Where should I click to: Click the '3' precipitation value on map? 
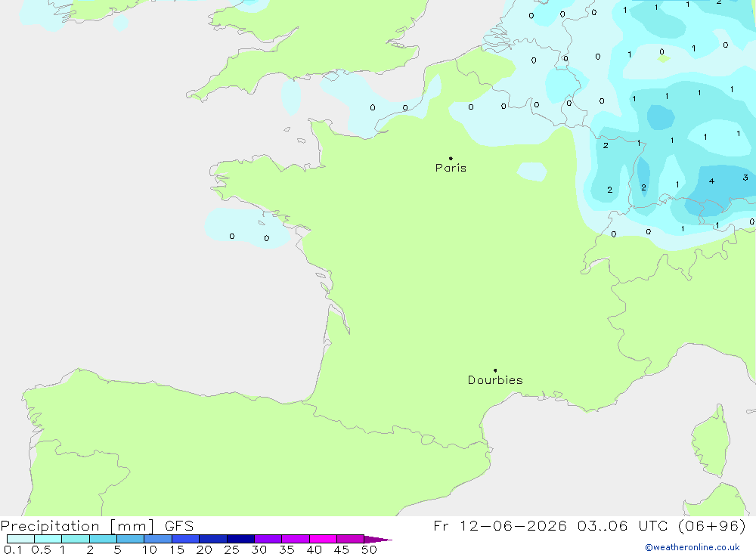coord(745,178)
